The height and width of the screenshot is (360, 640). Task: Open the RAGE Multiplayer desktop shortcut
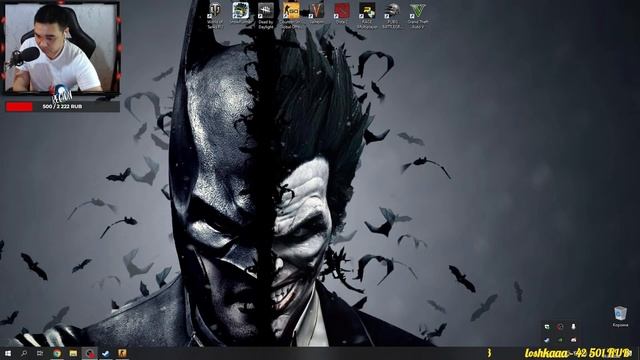tap(367, 15)
